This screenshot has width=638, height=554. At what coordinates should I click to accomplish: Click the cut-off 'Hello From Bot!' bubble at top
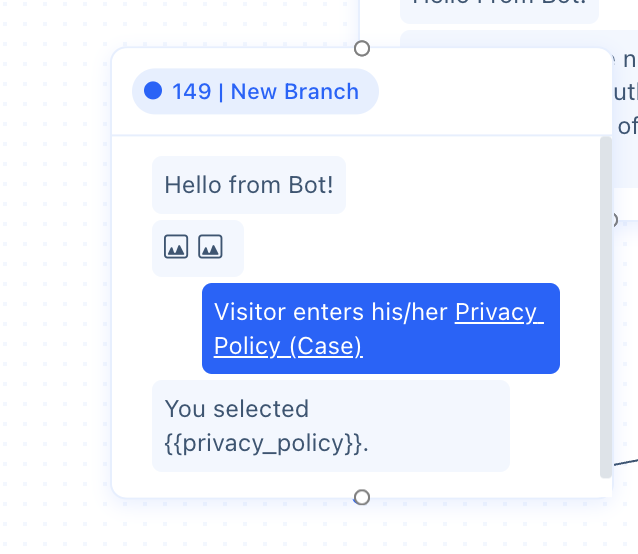[x=499, y=10]
